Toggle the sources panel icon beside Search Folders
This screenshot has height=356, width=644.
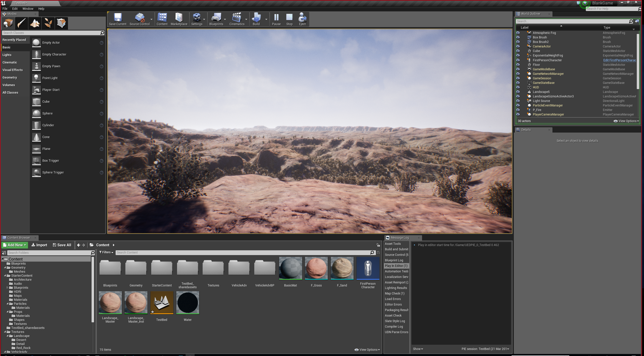[x=4, y=253]
